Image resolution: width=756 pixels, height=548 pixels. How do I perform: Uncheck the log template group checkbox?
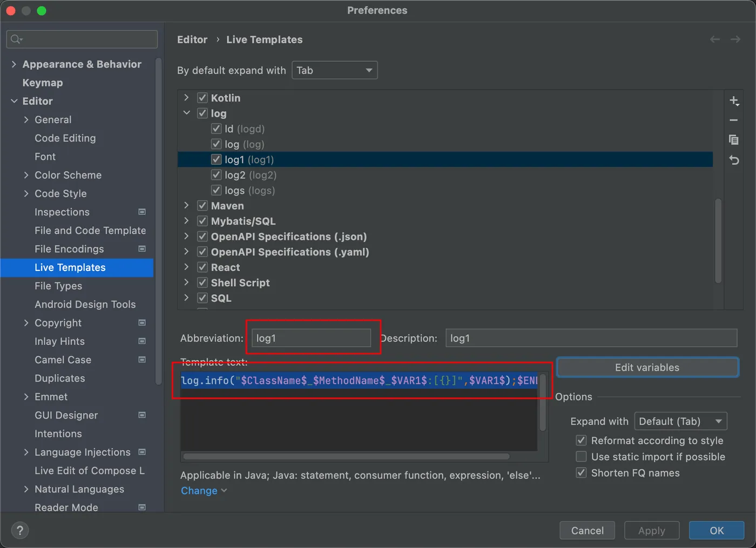pos(202,113)
